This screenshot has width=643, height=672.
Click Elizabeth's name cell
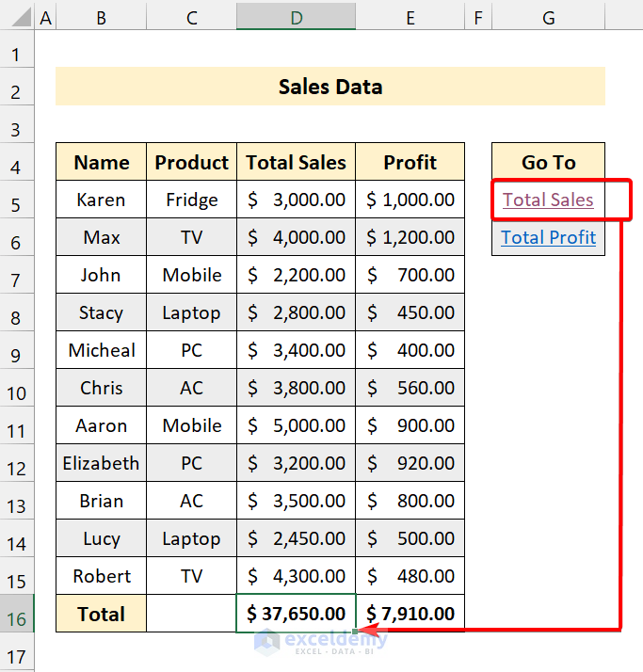coord(101,463)
